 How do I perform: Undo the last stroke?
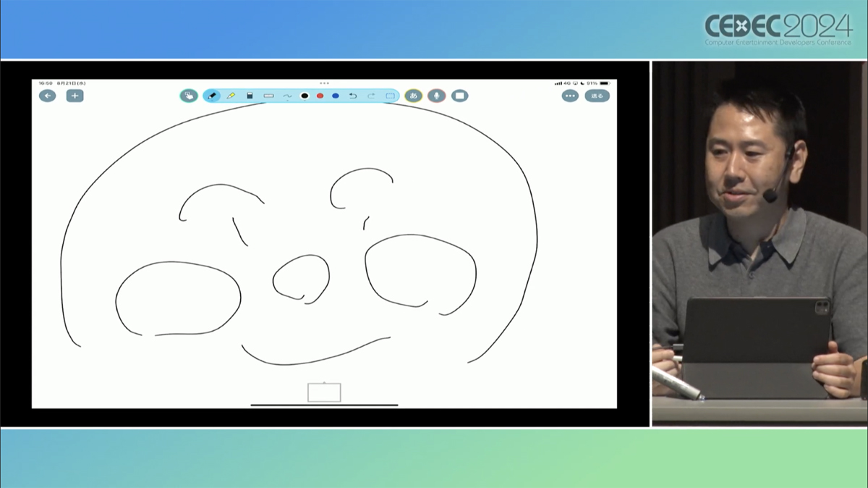point(353,96)
